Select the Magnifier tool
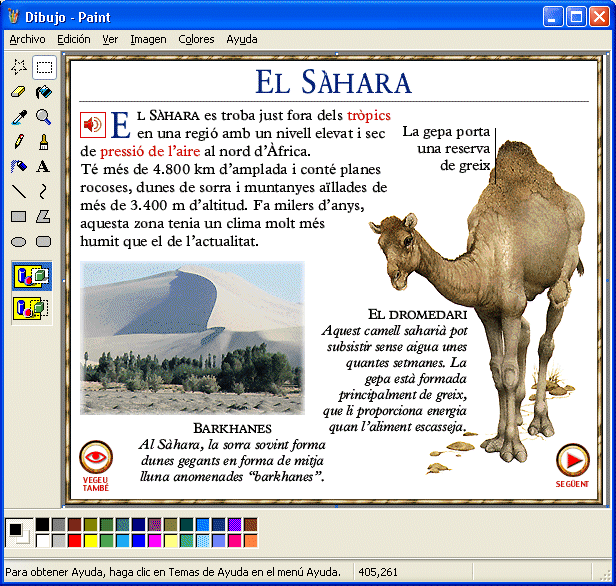The height and width of the screenshot is (586, 616). [x=44, y=117]
